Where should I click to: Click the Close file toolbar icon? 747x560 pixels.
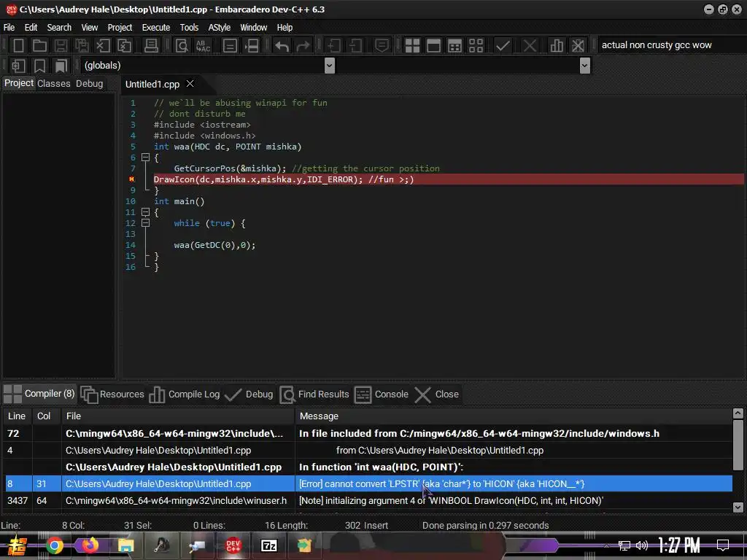pyautogui.click(x=103, y=46)
